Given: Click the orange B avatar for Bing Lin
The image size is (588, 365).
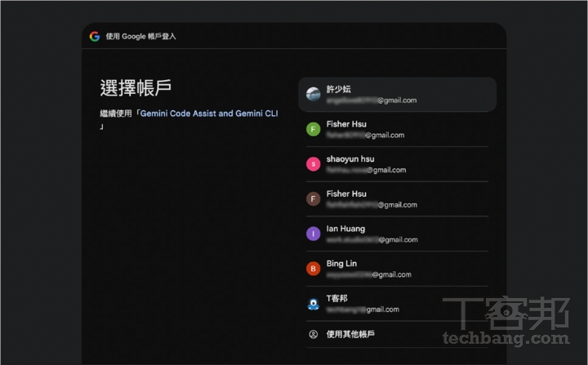Looking at the screenshot, I should tap(313, 269).
